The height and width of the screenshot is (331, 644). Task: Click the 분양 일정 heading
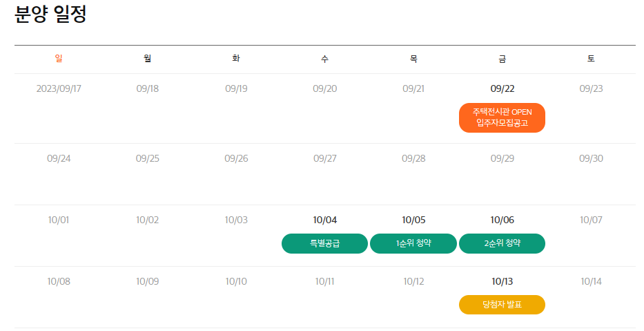pyautogui.click(x=50, y=14)
